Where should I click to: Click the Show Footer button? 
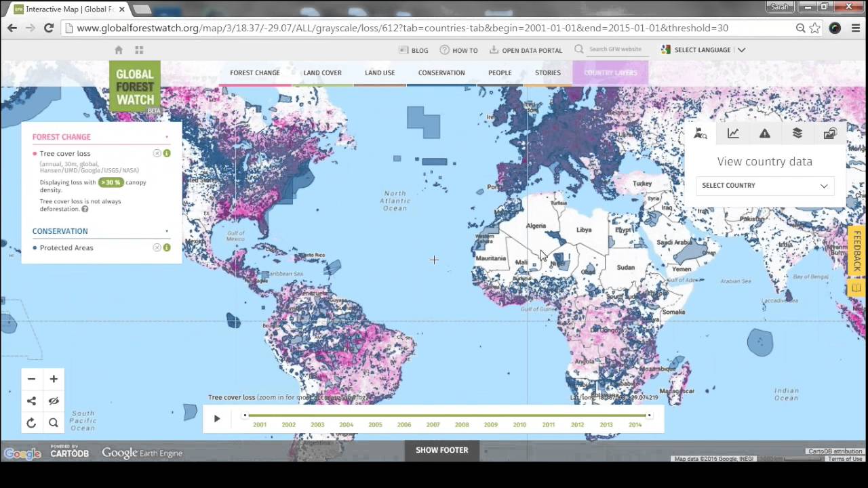coord(442,450)
